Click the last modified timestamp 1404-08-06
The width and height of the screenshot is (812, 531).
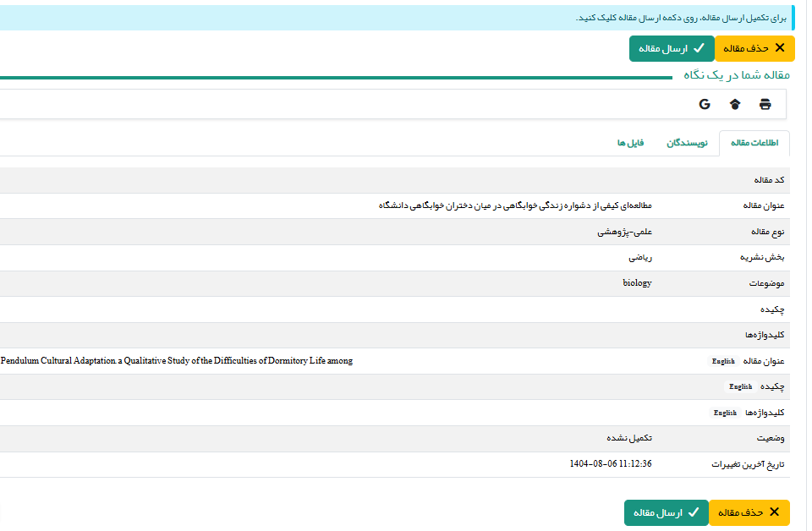[x=611, y=464]
